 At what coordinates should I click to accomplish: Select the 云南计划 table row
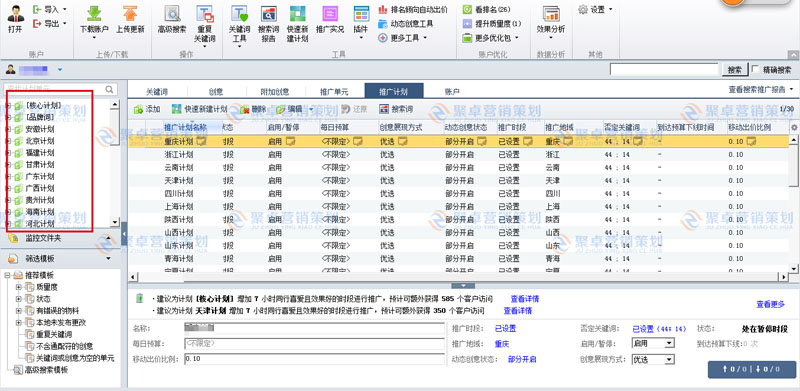click(459, 167)
